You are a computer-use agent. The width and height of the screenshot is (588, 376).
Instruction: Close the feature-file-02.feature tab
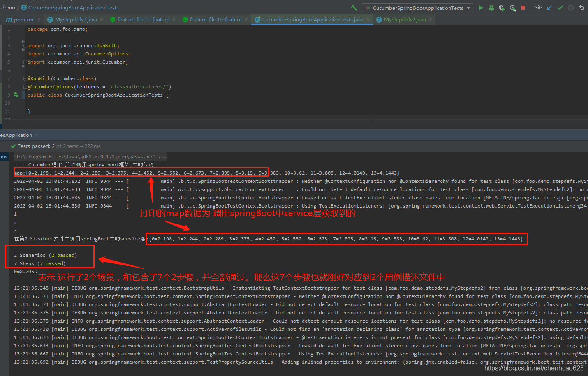click(x=246, y=19)
